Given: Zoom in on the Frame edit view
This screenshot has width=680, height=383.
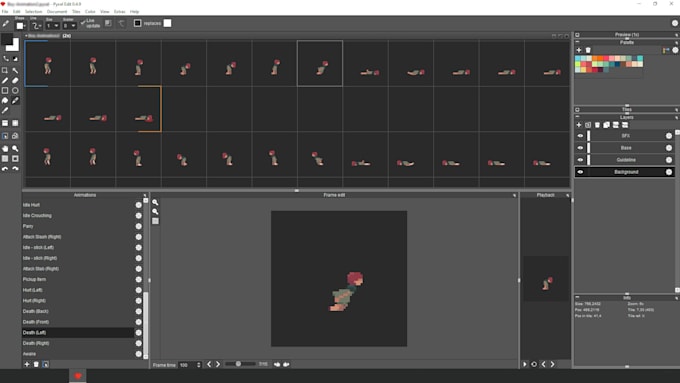Looking at the screenshot, I should (x=155, y=203).
